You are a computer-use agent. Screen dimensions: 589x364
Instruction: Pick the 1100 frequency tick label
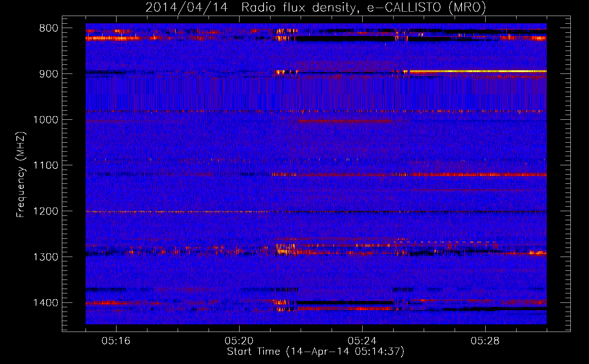(x=46, y=166)
